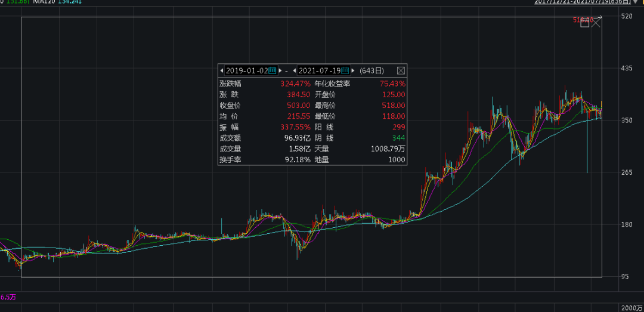
Task: Click the 换手率 92.18% value
Action: (298, 159)
